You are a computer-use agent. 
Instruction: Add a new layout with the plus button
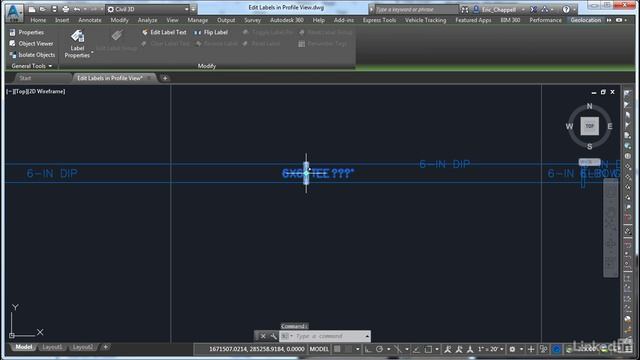(x=105, y=347)
